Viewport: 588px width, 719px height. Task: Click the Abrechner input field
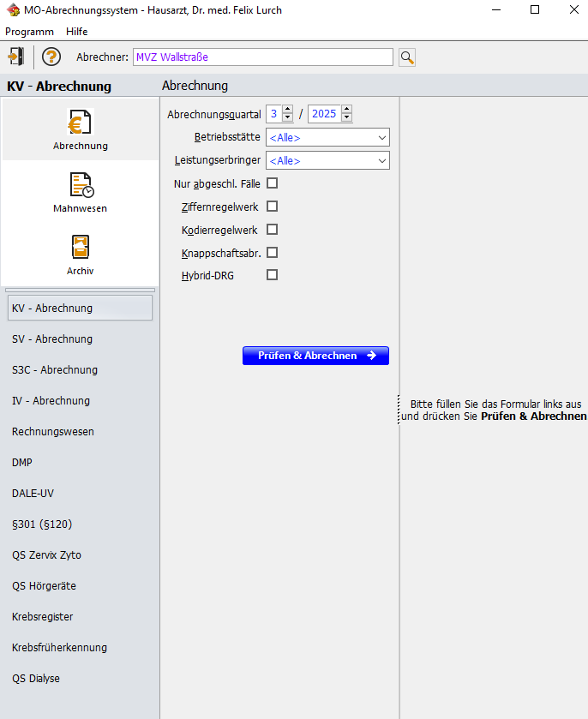click(x=262, y=57)
